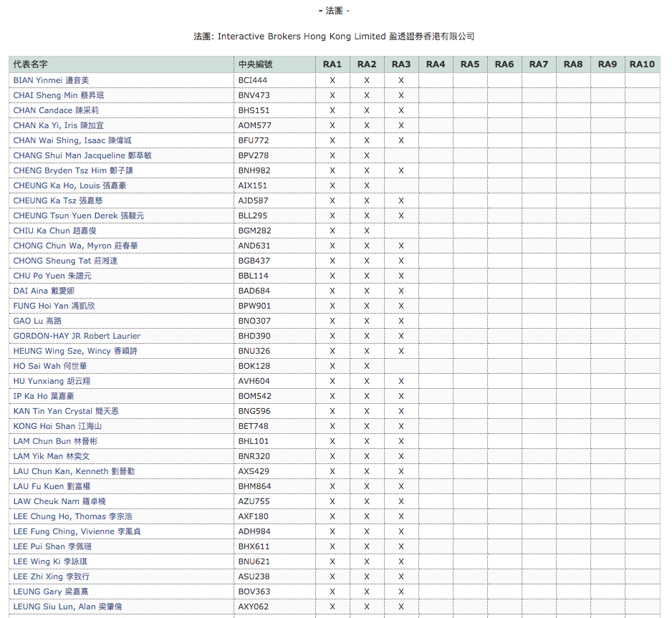Select CHAN Wai Shing, Isaac link
This screenshot has height=618, width=672.
pos(72,140)
